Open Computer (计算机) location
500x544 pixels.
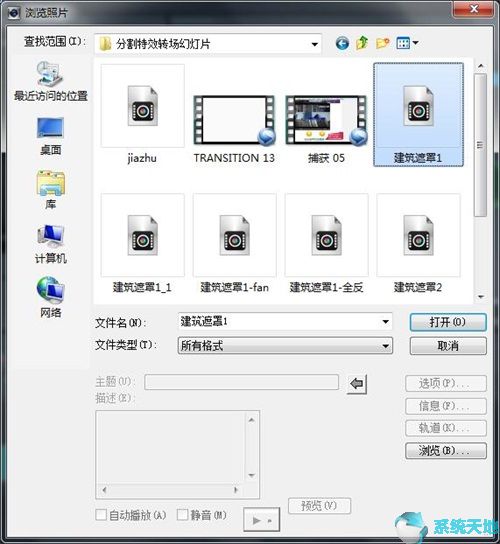51,244
